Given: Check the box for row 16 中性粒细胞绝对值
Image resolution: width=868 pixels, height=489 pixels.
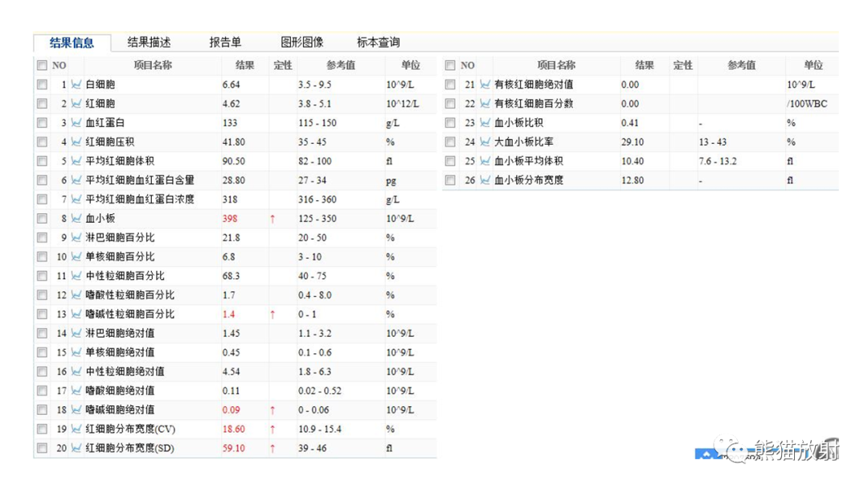Looking at the screenshot, I should [42, 371].
